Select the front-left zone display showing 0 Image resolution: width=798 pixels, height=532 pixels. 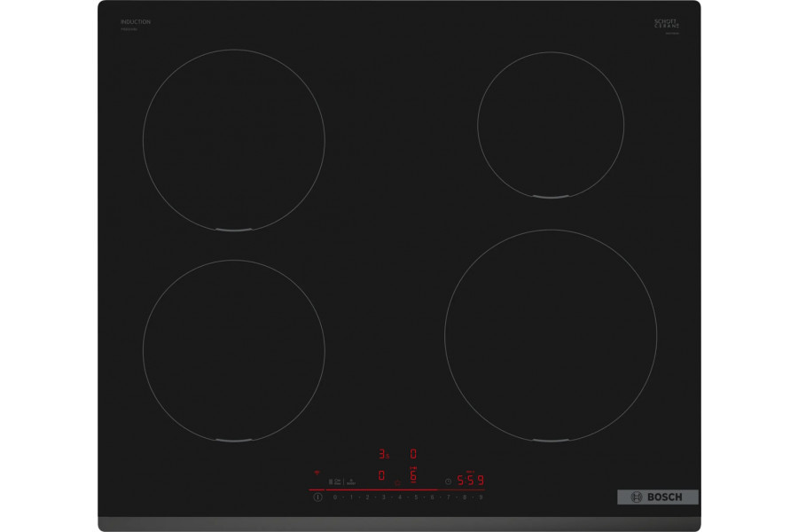pyautogui.click(x=382, y=476)
